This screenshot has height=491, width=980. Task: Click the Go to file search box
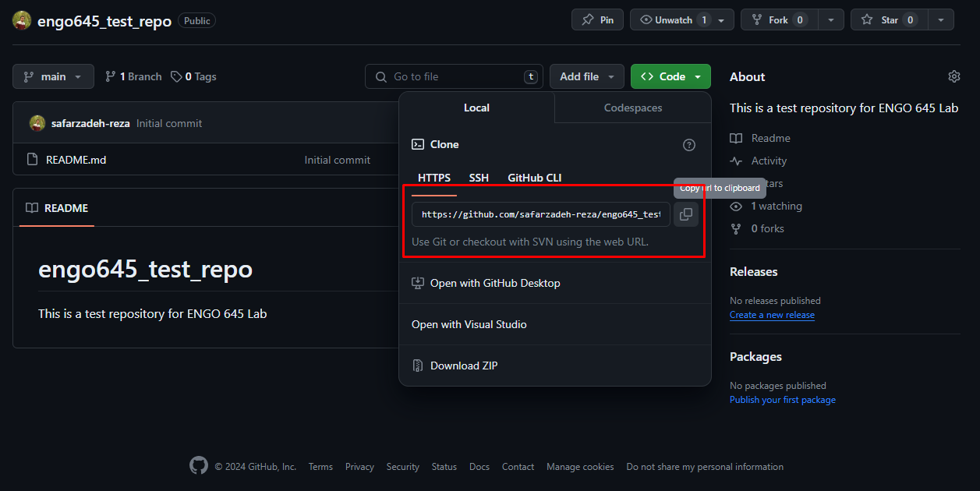tap(455, 76)
